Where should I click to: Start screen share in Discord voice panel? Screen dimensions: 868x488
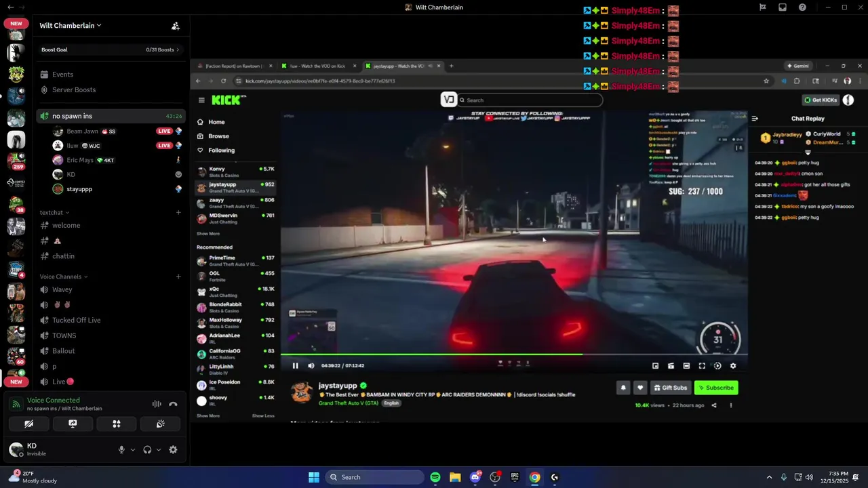point(73,424)
